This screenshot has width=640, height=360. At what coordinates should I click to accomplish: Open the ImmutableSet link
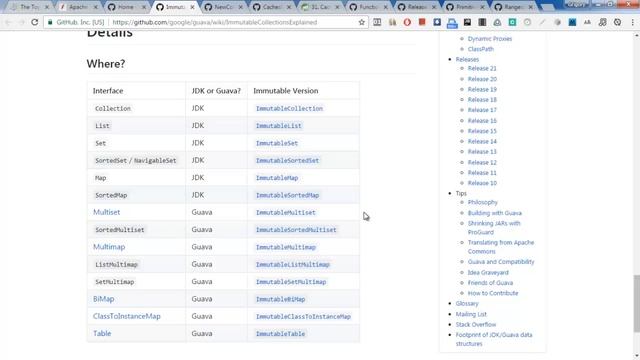click(277, 143)
